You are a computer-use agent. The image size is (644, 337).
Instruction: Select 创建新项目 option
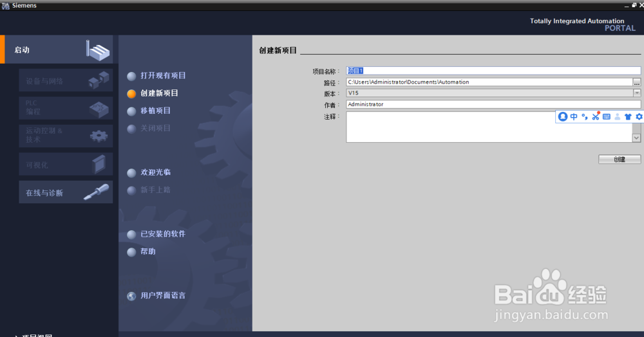coord(153,93)
